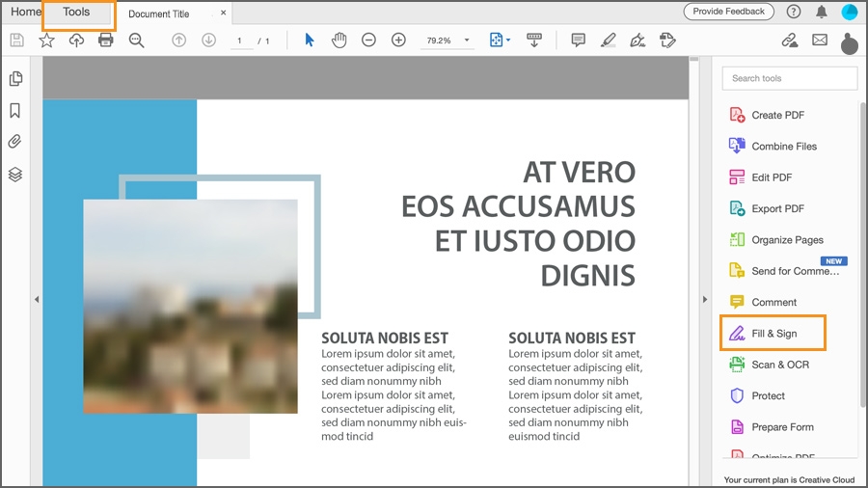The height and width of the screenshot is (488, 868).
Task: Open Find text magnifier icon
Action: click(x=136, y=40)
